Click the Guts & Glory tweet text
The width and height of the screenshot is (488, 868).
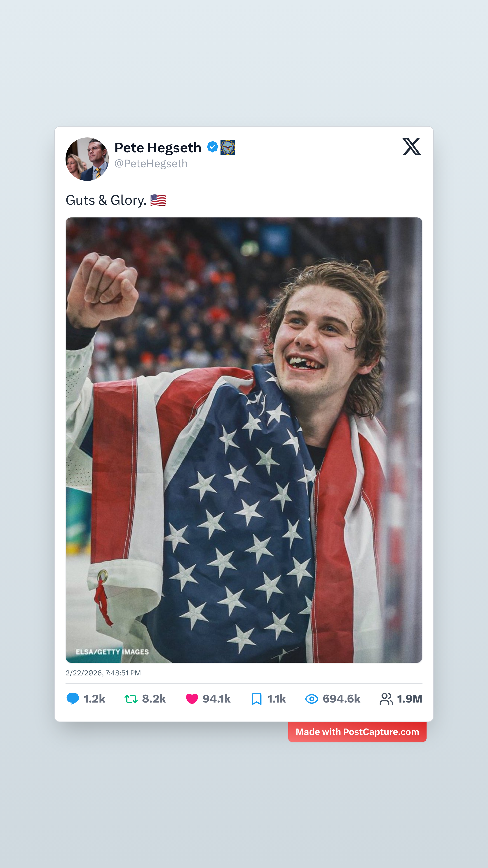click(106, 200)
